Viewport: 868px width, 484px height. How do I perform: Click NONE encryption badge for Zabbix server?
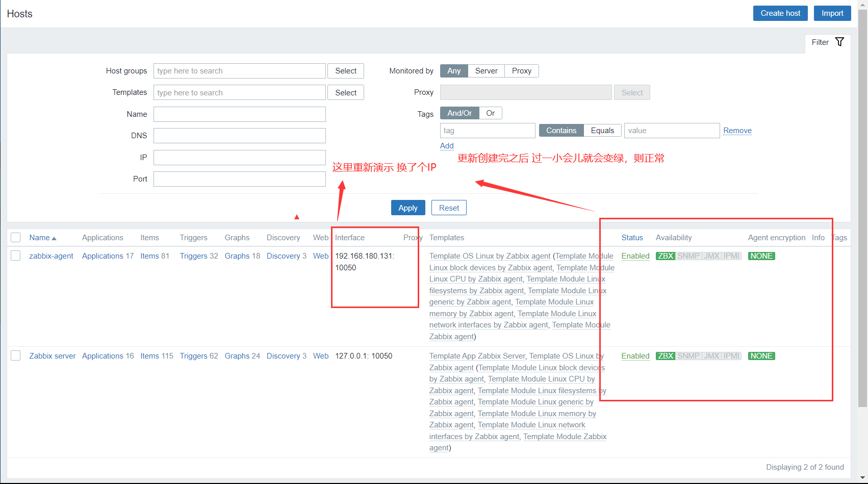[761, 356]
